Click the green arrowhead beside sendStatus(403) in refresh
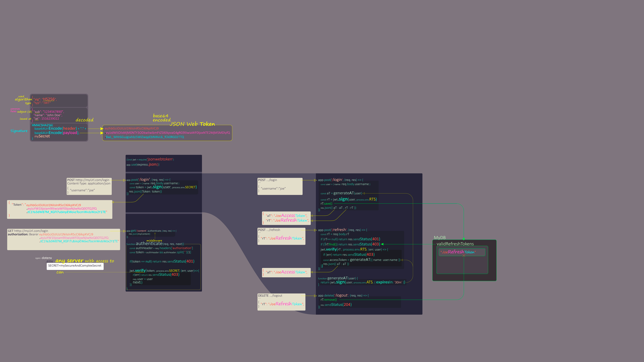The width and height of the screenshot is (644, 362). coord(382,244)
